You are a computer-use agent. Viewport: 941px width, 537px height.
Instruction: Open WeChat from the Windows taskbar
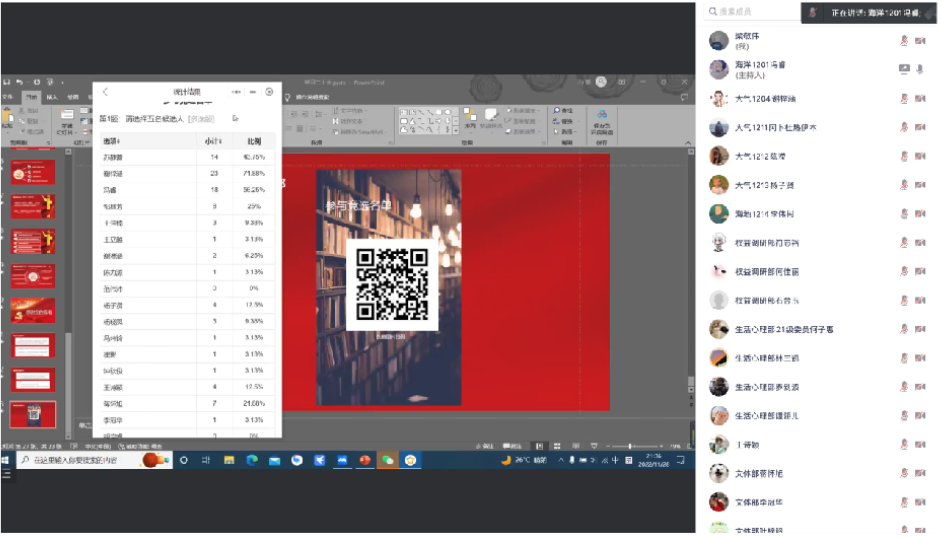pos(387,460)
